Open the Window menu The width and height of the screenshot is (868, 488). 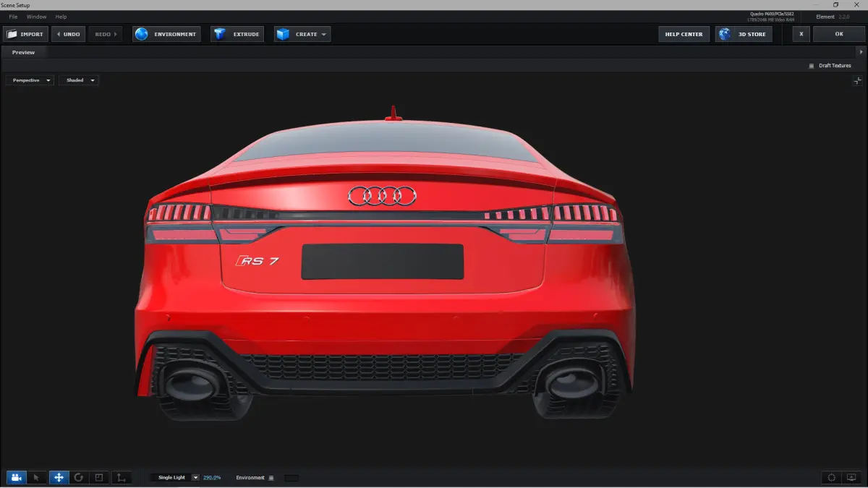pyautogui.click(x=36, y=17)
